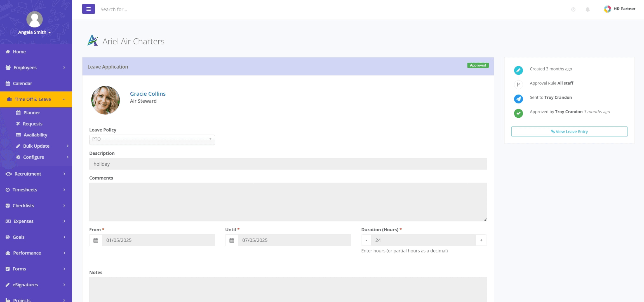Expand the Goals menu chevron
Screen dimensions: 644x302
pos(64,237)
